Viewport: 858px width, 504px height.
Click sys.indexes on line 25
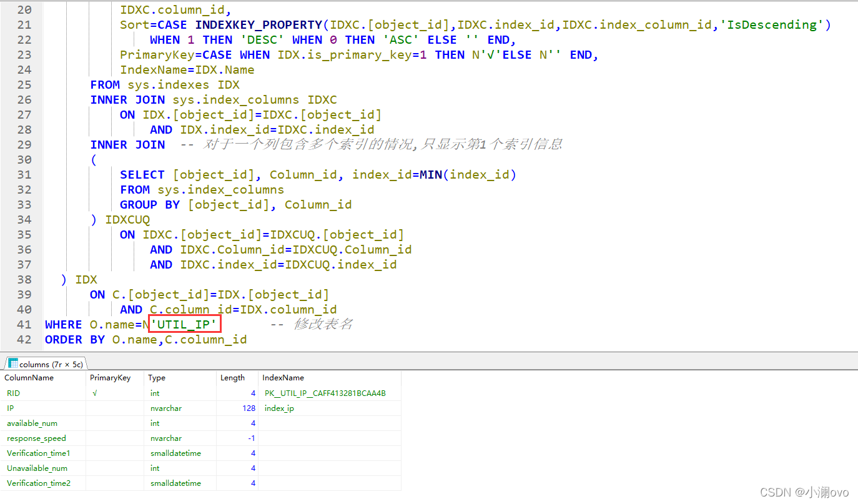pos(169,85)
